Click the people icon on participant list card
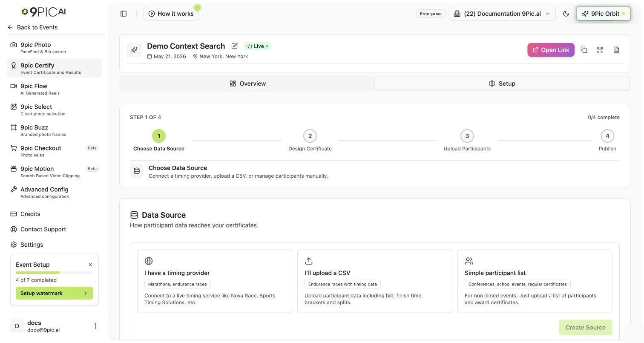Screen dimensions: 644x343 coord(469,261)
